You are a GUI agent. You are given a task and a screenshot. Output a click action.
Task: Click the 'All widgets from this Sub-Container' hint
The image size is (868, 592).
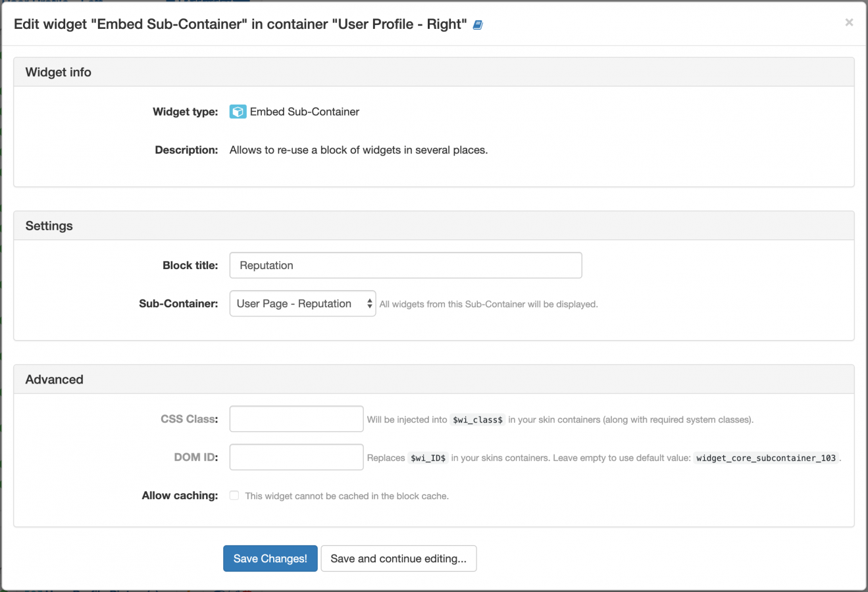pos(489,304)
